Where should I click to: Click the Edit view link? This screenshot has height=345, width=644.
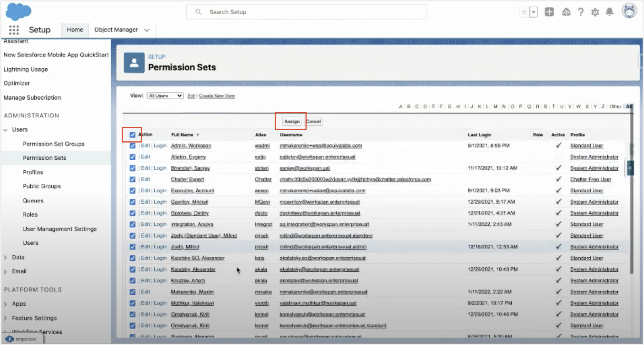tap(191, 96)
